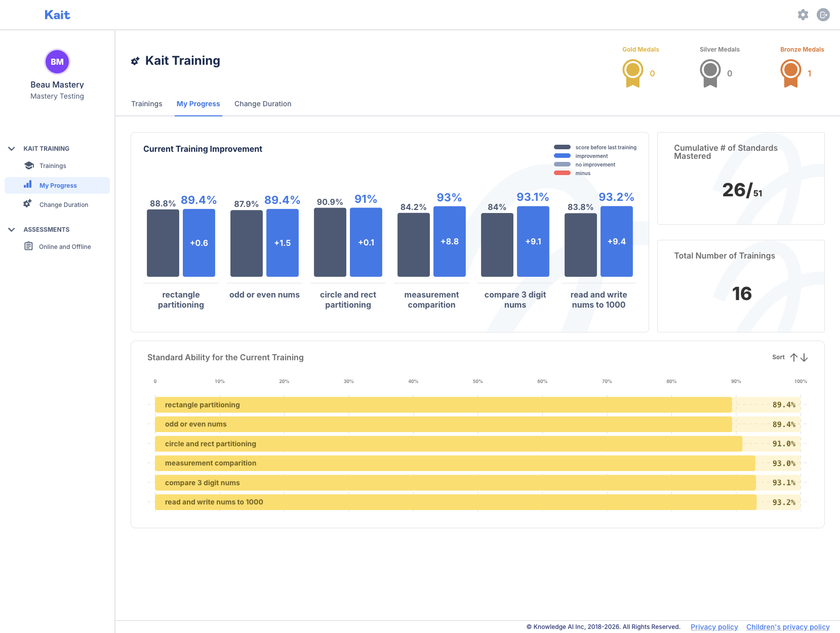Select the My Progress tab
This screenshot has height=633, width=840.
(x=198, y=104)
